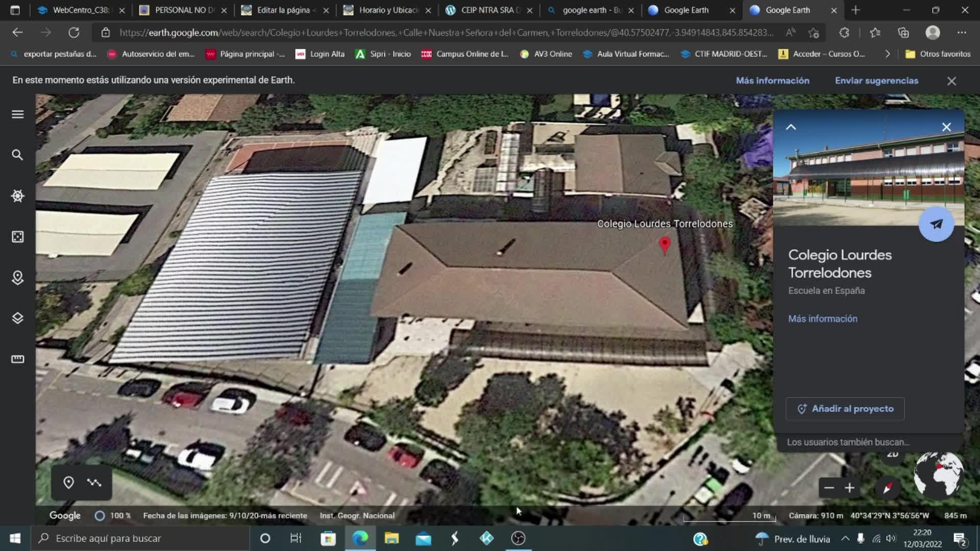The height and width of the screenshot is (551, 980).
Task: Open Projects pin icon in sidebar
Action: (17, 278)
